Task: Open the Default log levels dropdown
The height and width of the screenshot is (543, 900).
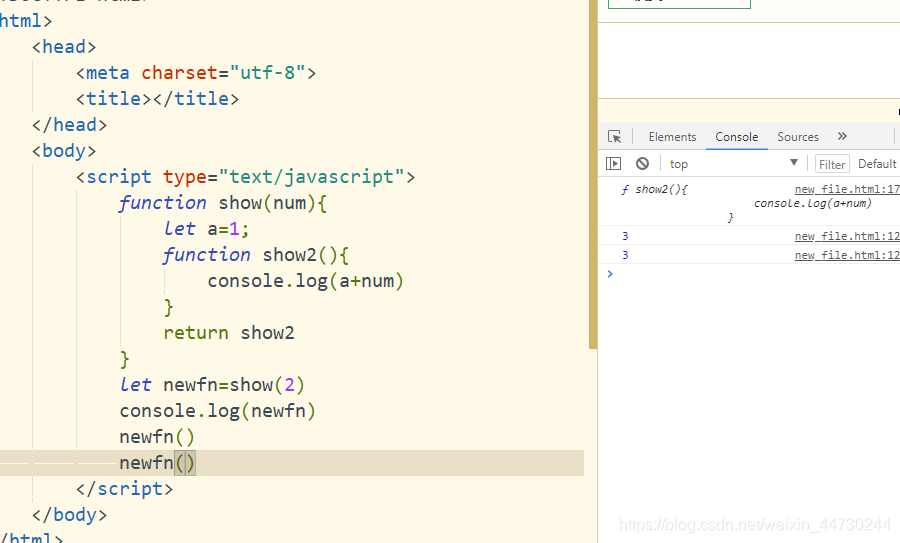Action: tap(877, 164)
